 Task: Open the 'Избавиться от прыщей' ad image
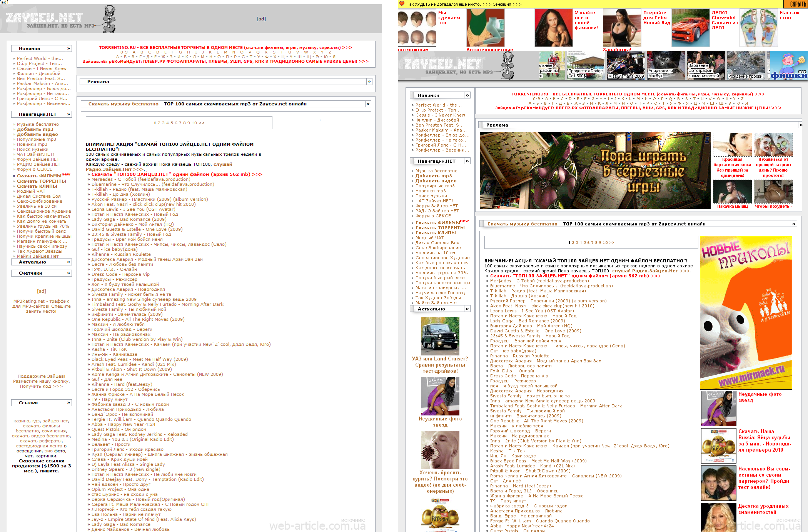click(773, 145)
